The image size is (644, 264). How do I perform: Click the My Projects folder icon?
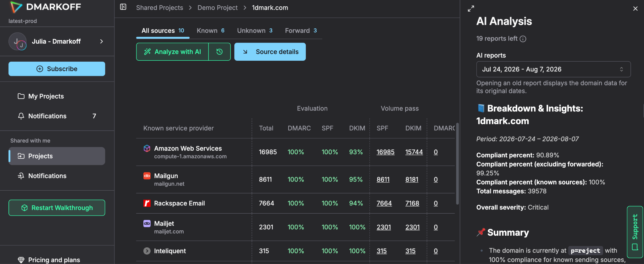pos(21,96)
